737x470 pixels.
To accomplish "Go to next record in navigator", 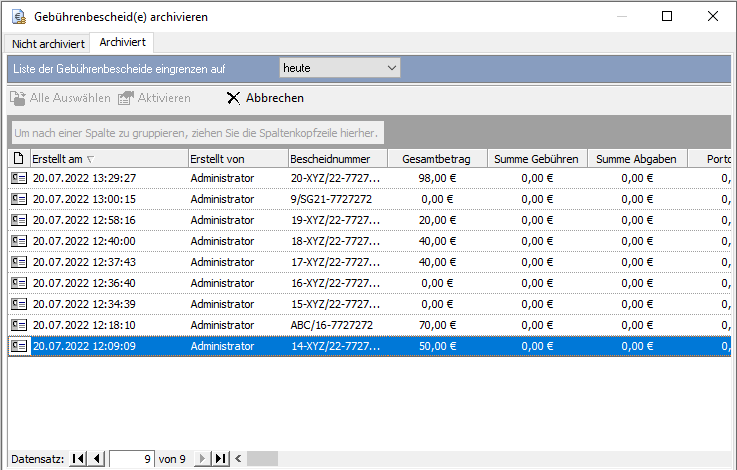I will coord(202,459).
